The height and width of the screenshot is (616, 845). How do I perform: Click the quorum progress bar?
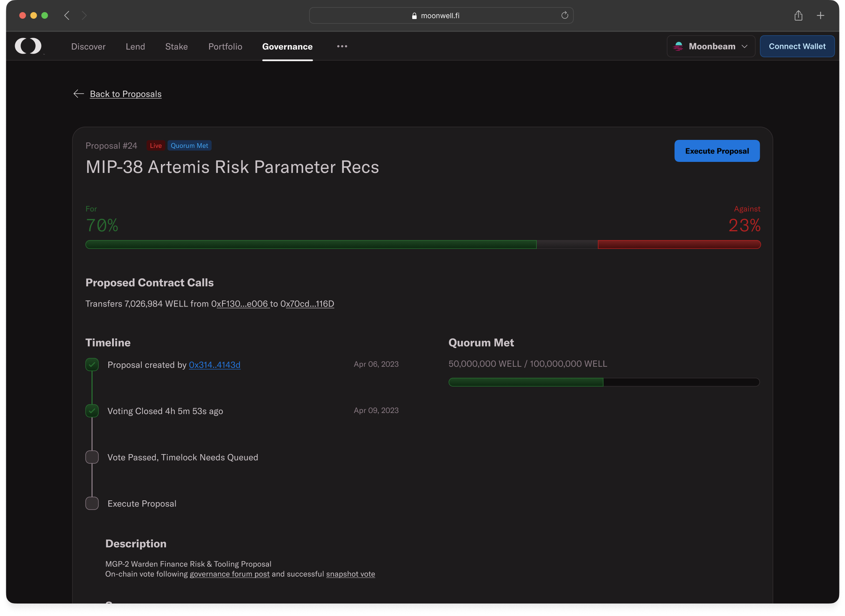click(x=604, y=382)
